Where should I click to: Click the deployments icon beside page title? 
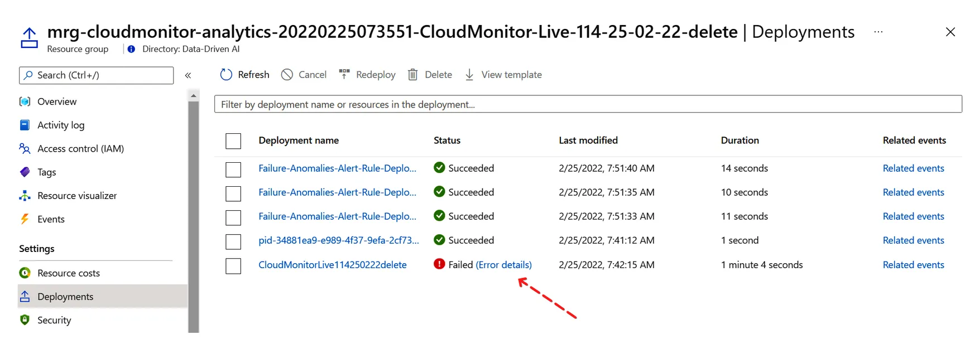coord(29,38)
